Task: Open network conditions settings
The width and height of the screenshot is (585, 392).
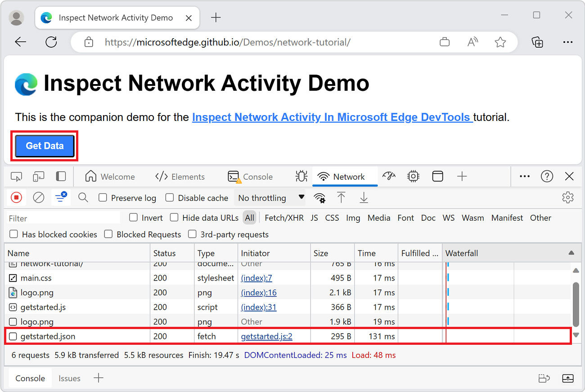Action: point(319,198)
